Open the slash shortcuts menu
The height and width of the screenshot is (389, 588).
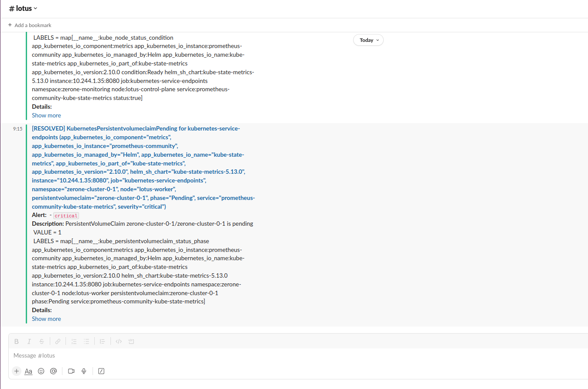(101, 371)
